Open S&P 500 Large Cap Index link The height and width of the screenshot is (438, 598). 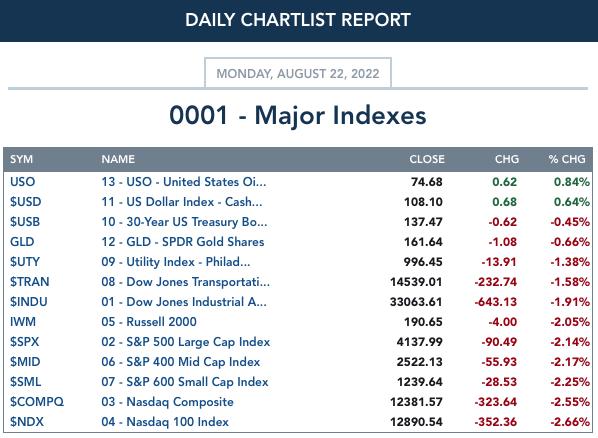click(185, 342)
